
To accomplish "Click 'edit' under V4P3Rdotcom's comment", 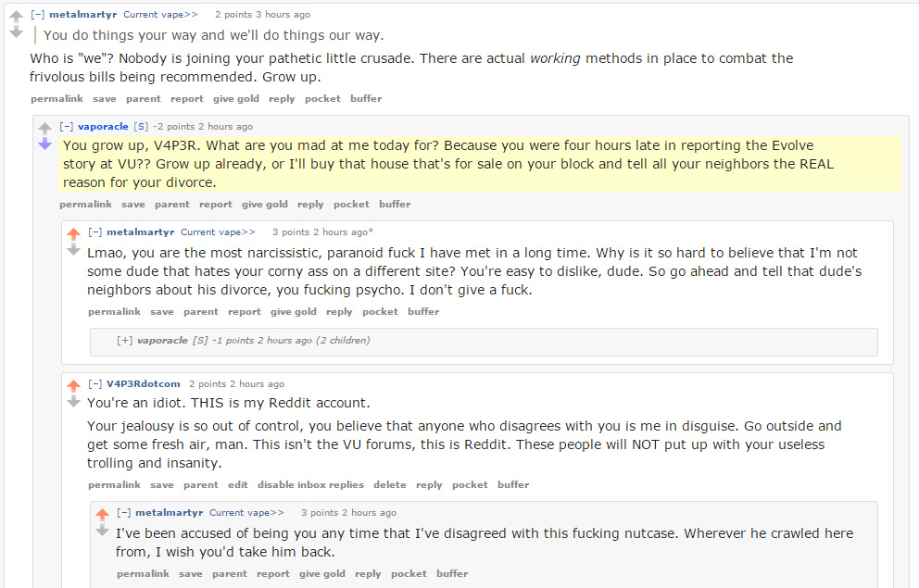I will click(238, 485).
